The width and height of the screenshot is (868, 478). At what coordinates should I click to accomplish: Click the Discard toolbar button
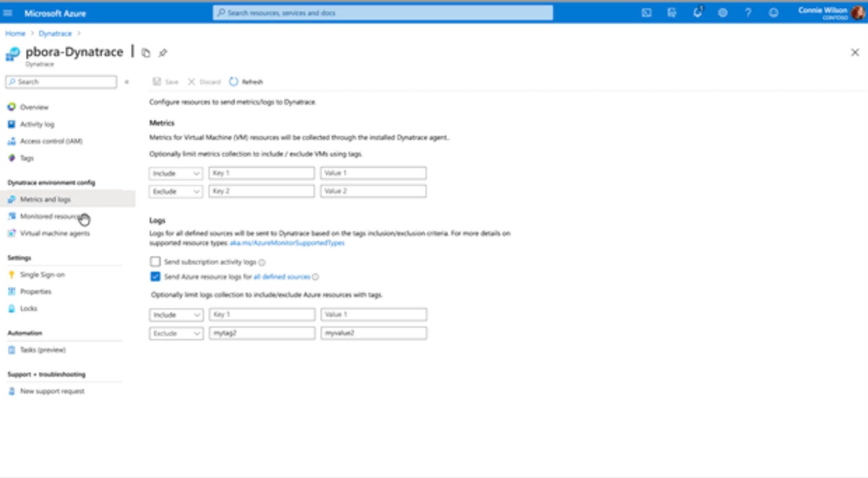click(204, 82)
